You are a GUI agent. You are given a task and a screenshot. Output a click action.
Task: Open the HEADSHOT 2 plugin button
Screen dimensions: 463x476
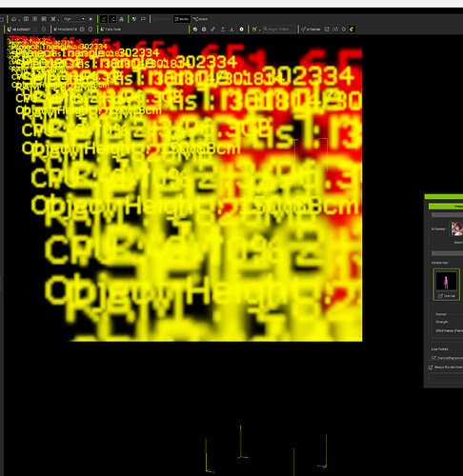point(66,30)
